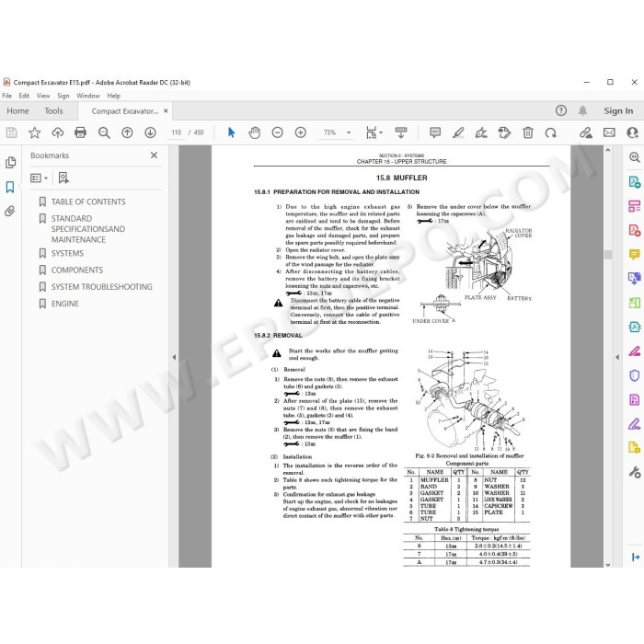644x644 pixels.
Task: Click the upload to cloud icon
Action: [x=57, y=132]
